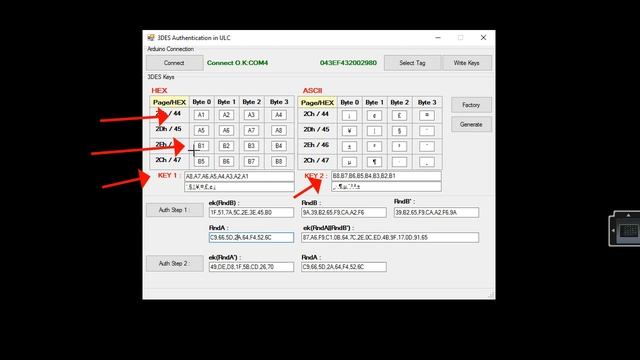This screenshot has height=360, width=640.
Task: Click the RndB field starting 9A,39,B2
Action: [x=344, y=212]
